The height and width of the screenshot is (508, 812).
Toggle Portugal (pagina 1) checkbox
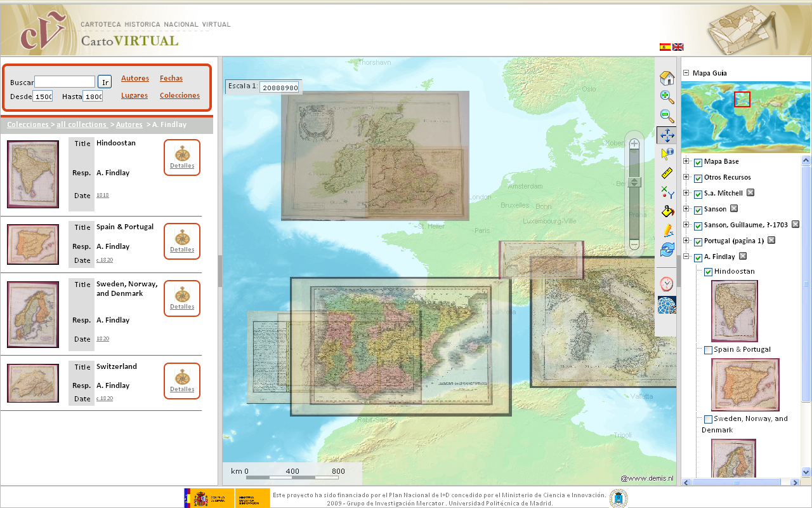click(698, 241)
